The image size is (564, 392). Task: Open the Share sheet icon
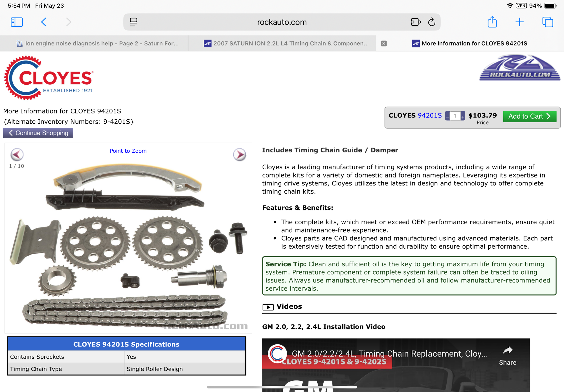pyautogui.click(x=492, y=22)
